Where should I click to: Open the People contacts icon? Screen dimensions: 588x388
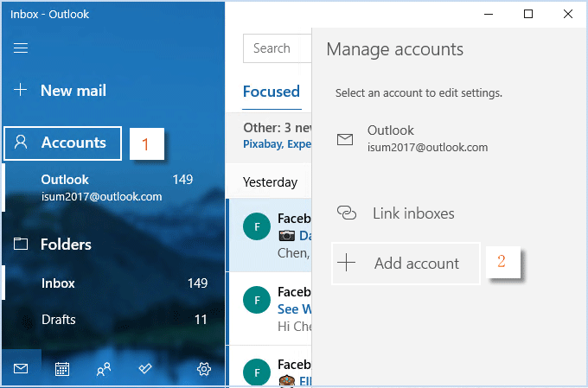click(104, 369)
